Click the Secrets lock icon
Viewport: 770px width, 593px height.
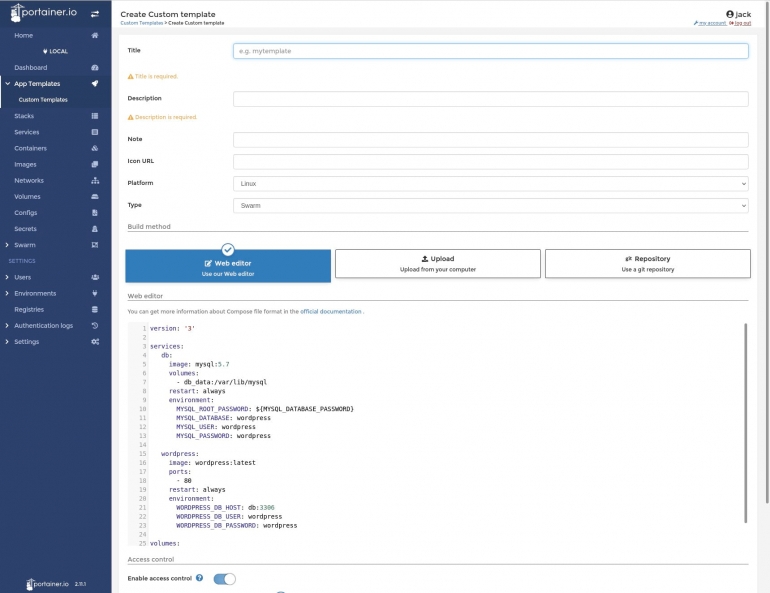coord(95,229)
